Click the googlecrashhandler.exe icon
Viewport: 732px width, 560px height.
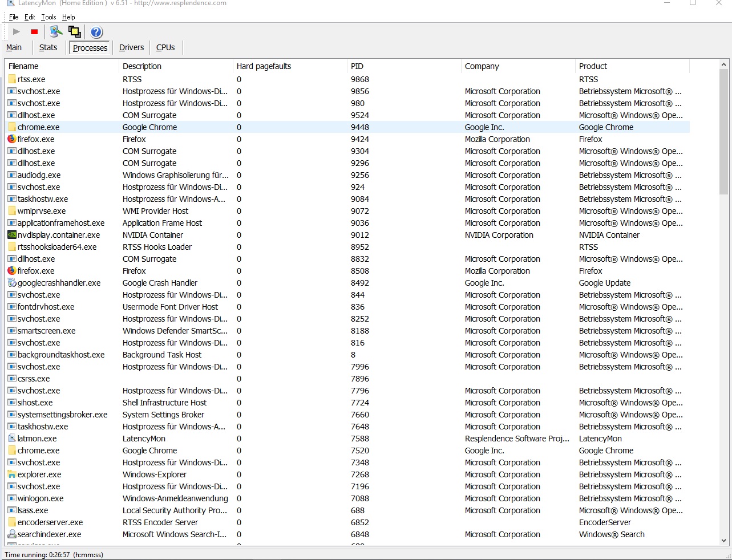point(12,283)
